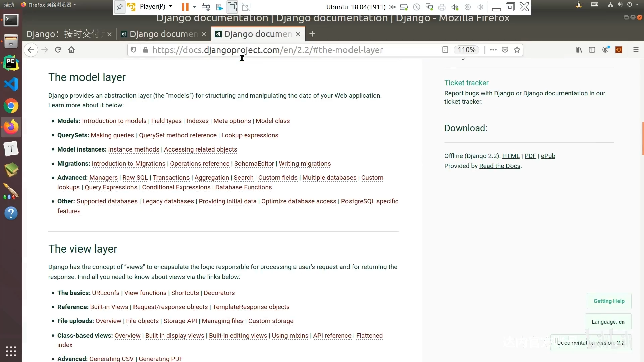Open page actions three-dot menu
The width and height of the screenshot is (644, 362).
[493, 50]
